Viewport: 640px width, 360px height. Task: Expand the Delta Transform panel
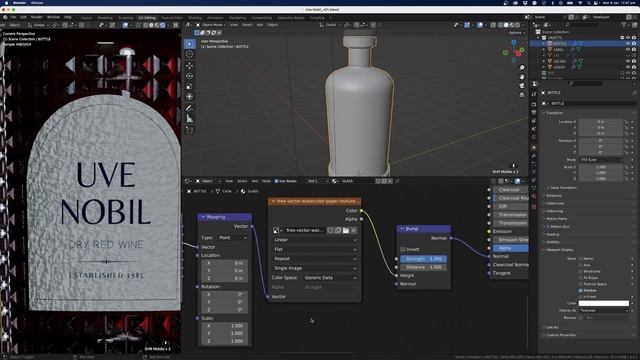[x=563, y=188]
